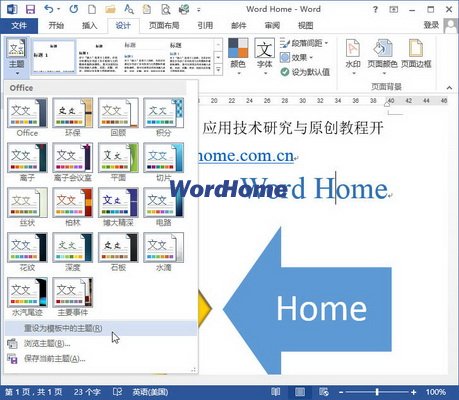Select the 切片 theme thumbnail
Image resolution: width=459 pixels, height=400 pixels.
[x=163, y=158]
